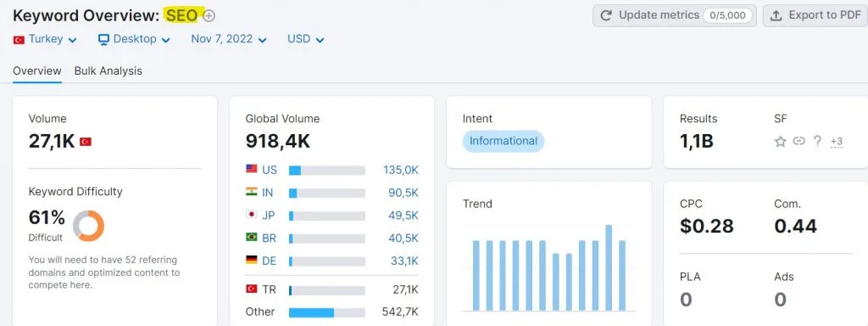Click the US flag icon in Global Volume

tap(251, 169)
